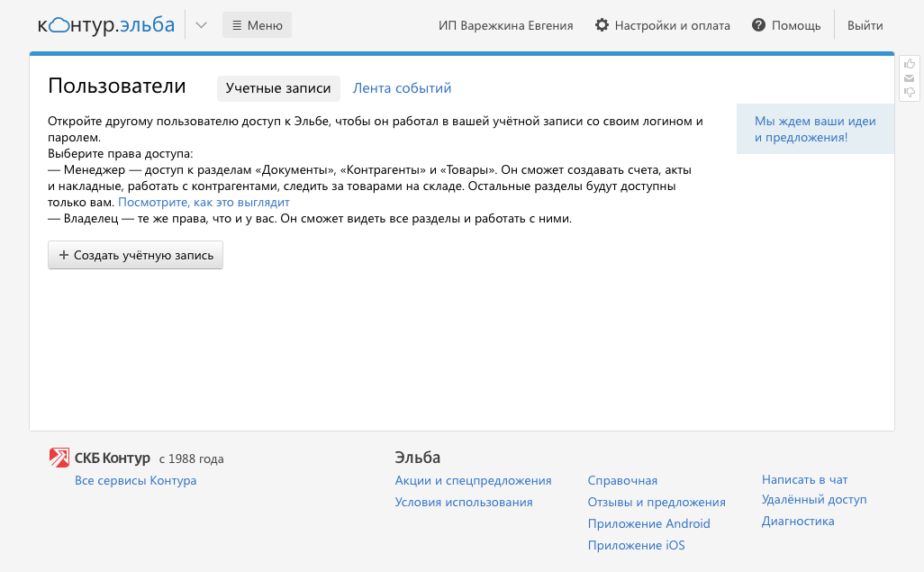Select the Учетные записи tab

point(278,88)
